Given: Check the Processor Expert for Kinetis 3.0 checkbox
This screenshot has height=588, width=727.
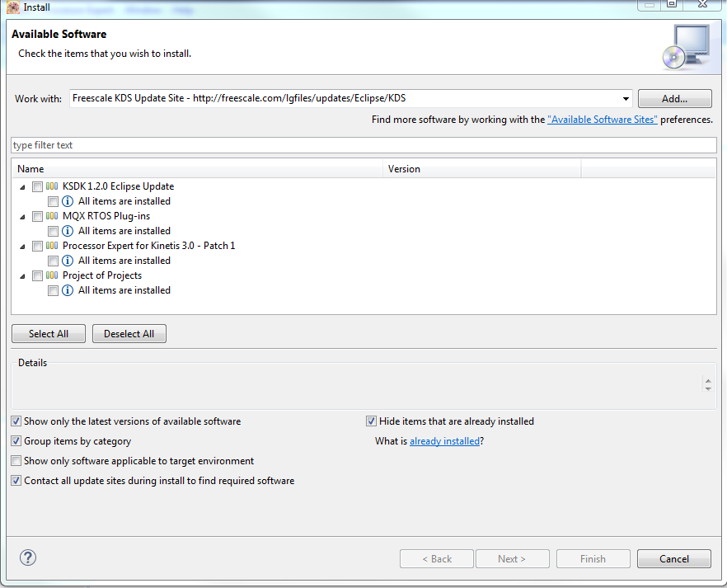Looking at the screenshot, I should [x=37, y=247].
